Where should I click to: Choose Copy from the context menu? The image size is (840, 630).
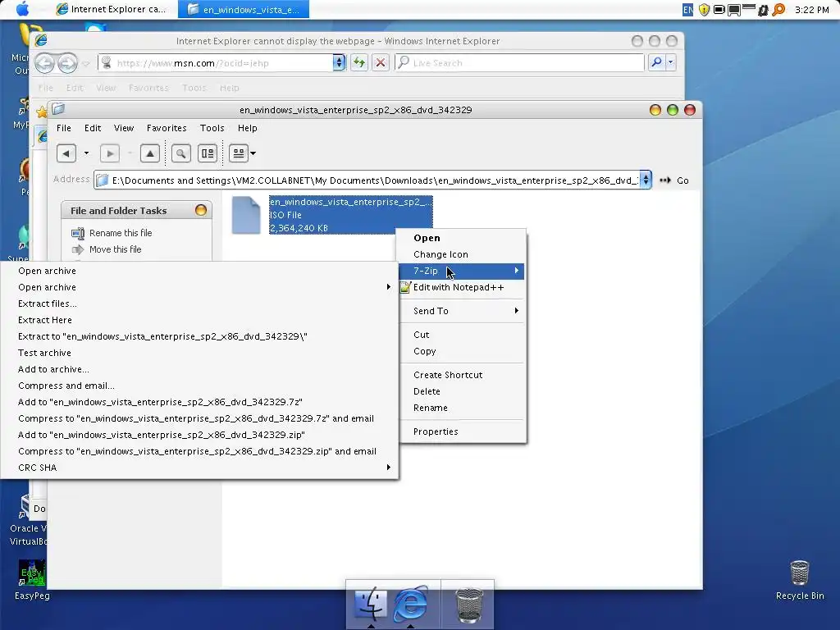click(x=462, y=351)
